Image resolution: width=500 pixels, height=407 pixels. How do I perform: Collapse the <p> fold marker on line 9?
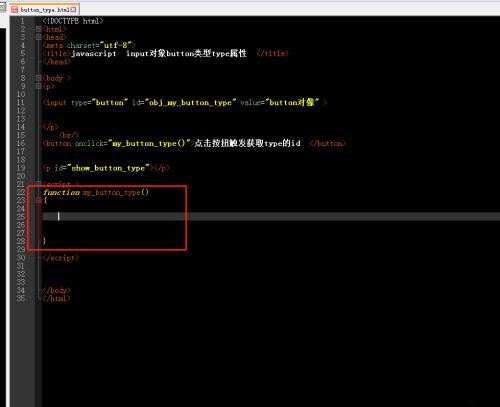click(x=38, y=86)
